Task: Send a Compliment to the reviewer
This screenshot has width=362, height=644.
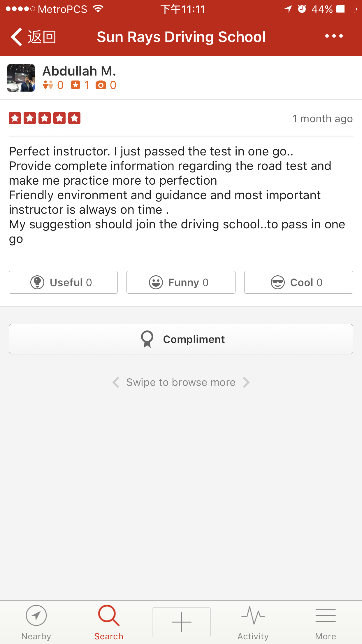Action: pyautogui.click(x=181, y=339)
